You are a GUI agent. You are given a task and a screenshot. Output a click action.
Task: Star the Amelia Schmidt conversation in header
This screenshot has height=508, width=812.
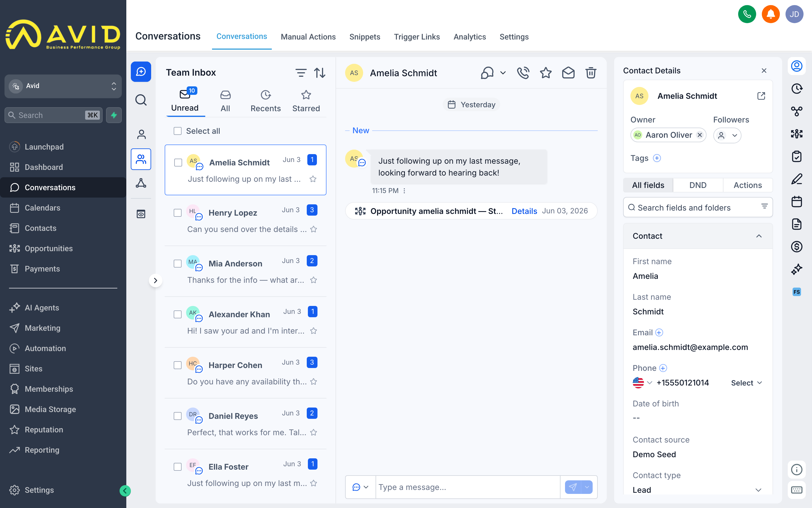(546, 73)
